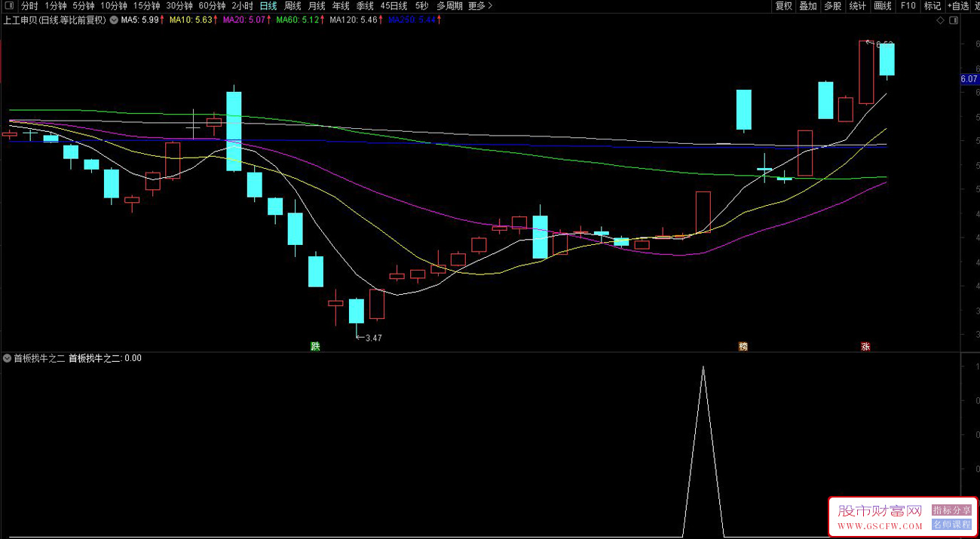
Task: Switch to 季线 quarterly chart
Action: coord(365,5)
